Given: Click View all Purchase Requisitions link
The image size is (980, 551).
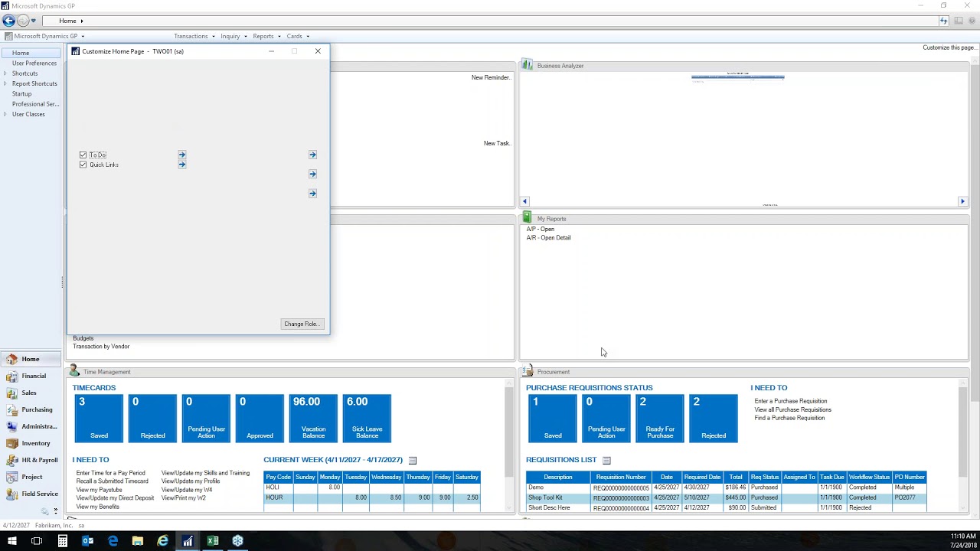Looking at the screenshot, I should (x=792, y=409).
